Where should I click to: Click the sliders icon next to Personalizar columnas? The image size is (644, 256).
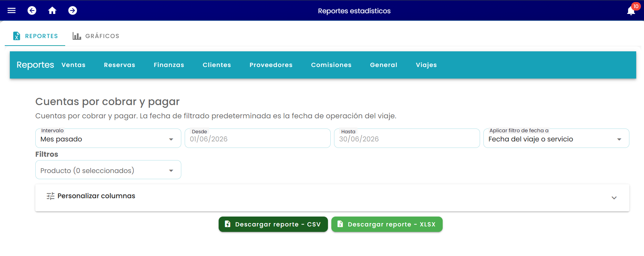[x=51, y=196]
